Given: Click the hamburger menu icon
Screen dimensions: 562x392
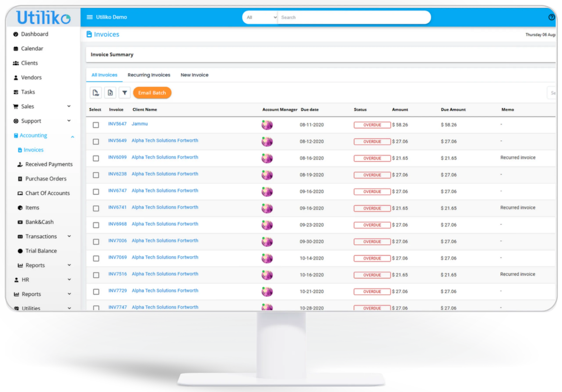Looking at the screenshot, I should (x=90, y=17).
